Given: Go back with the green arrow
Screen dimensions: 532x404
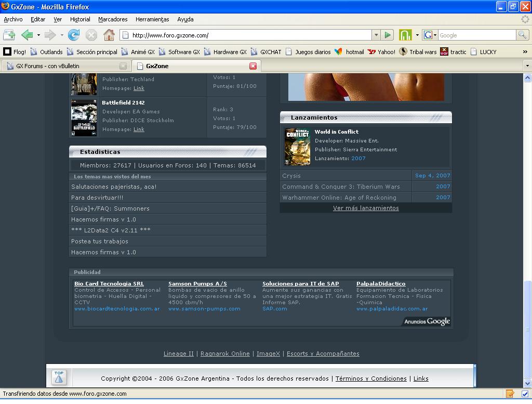Looking at the screenshot, I should tap(27, 35).
